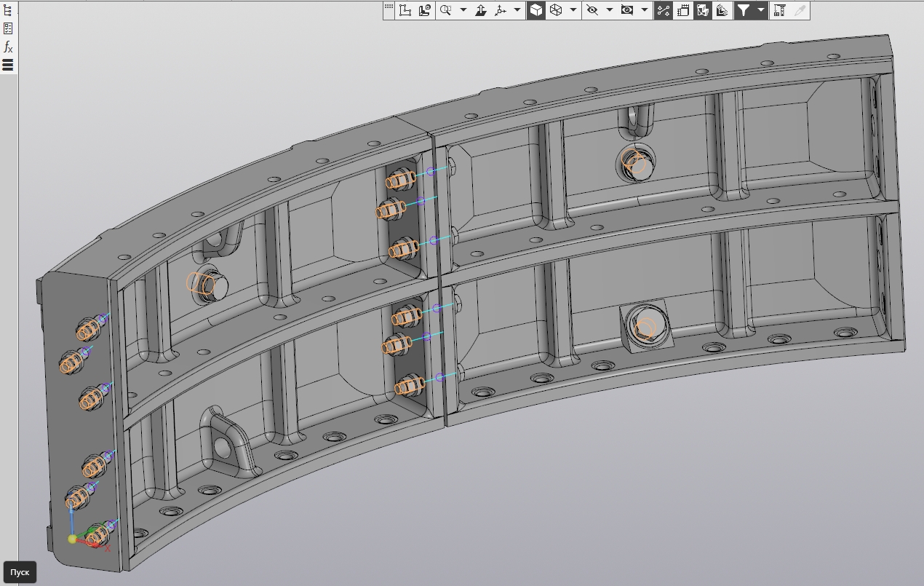Open the model tree panel icon
924x586 pixels.
click(x=8, y=10)
